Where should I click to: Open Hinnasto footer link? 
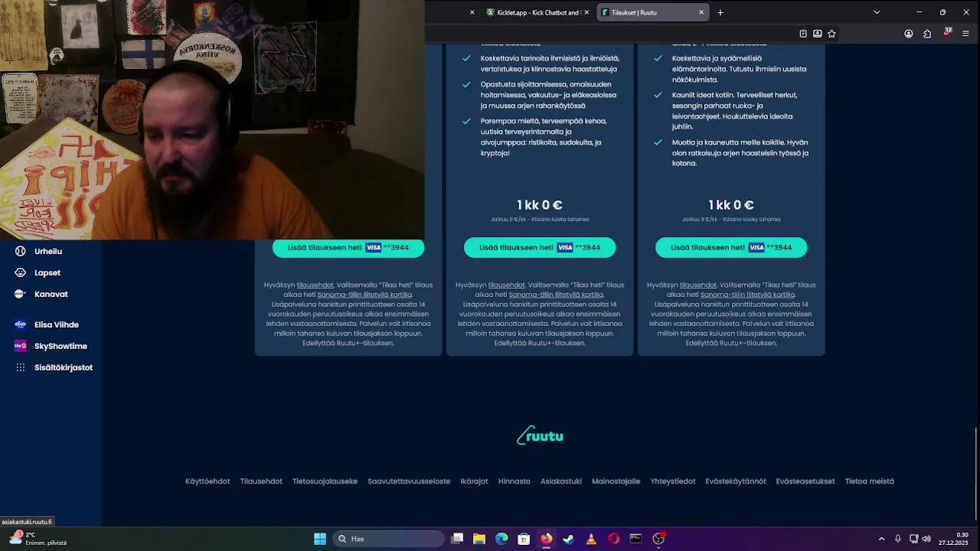click(514, 481)
